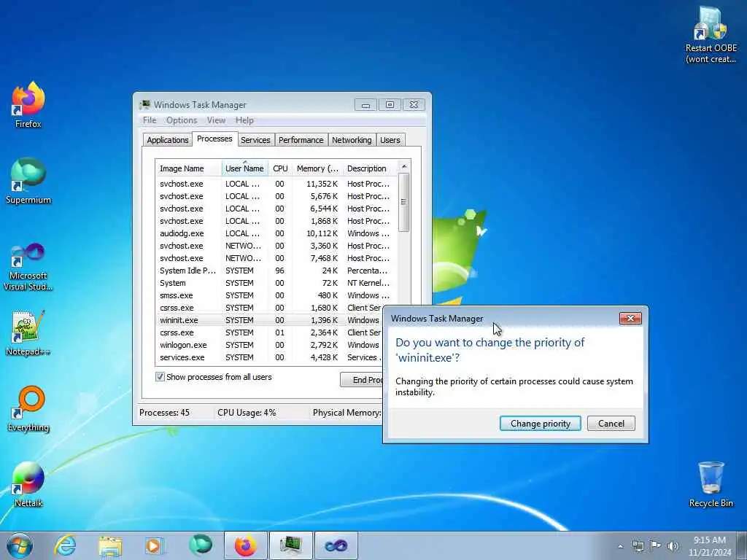The height and width of the screenshot is (560, 747).
Task: Select the Everything desktop icon
Action: point(28,408)
